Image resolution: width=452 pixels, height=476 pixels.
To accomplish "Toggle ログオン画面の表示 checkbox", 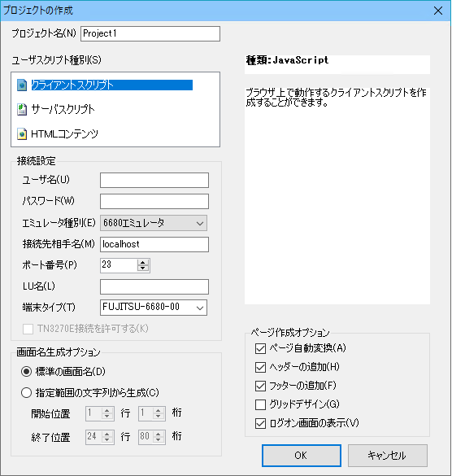I will 260,423.
